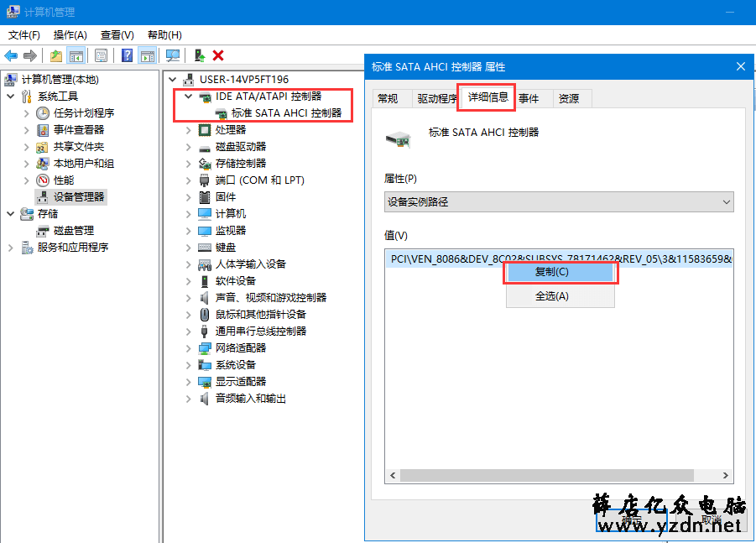
Task: Toggle the show/hide console tree icon
Action: (x=76, y=56)
